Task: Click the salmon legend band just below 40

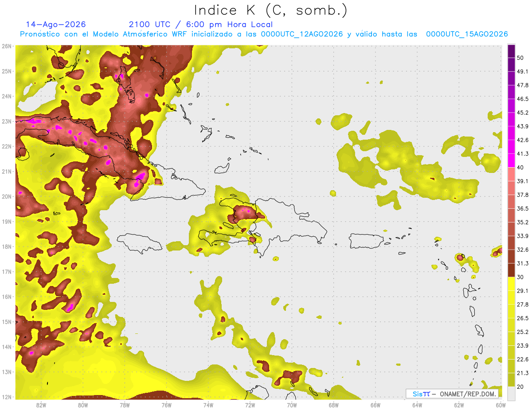Action: pos(511,174)
